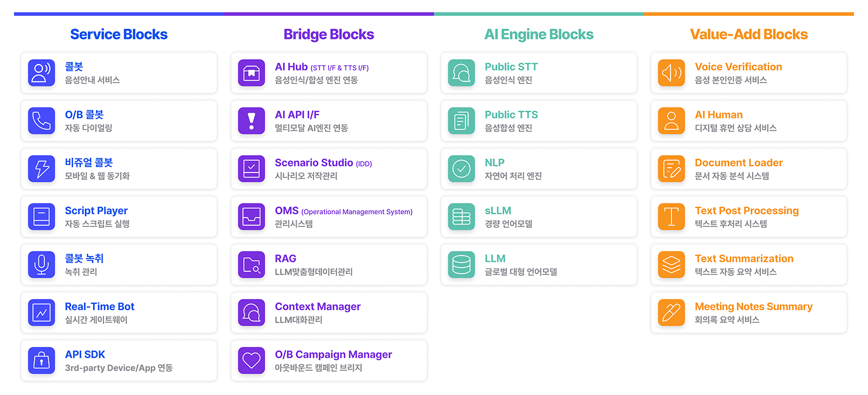Open the Script Player link
The width and height of the screenshot is (868, 395).
(x=96, y=211)
